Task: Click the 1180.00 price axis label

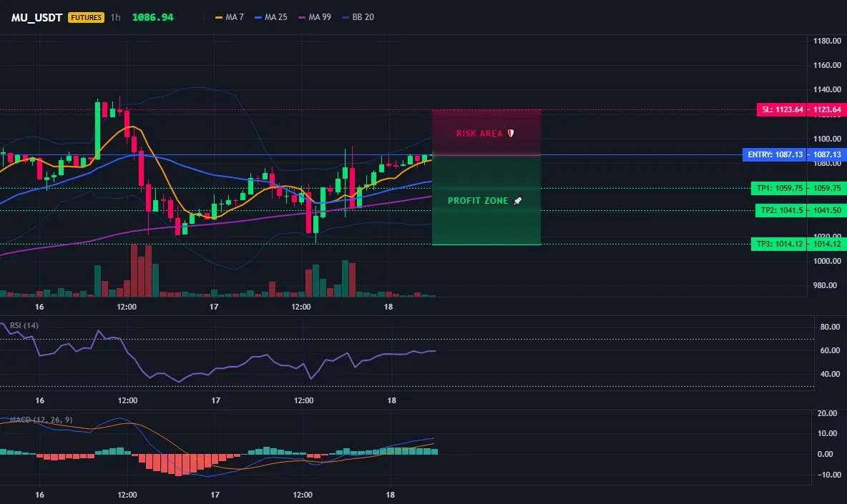Action: click(827, 41)
